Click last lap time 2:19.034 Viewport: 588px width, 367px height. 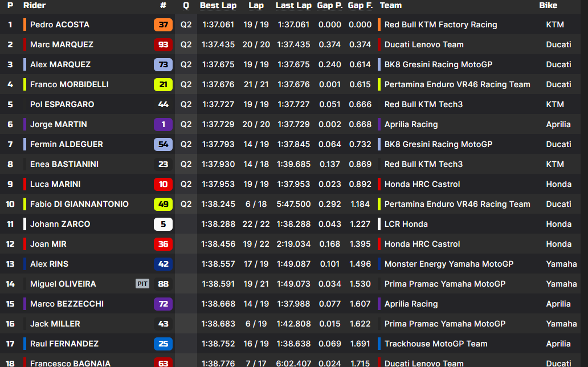(x=293, y=244)
